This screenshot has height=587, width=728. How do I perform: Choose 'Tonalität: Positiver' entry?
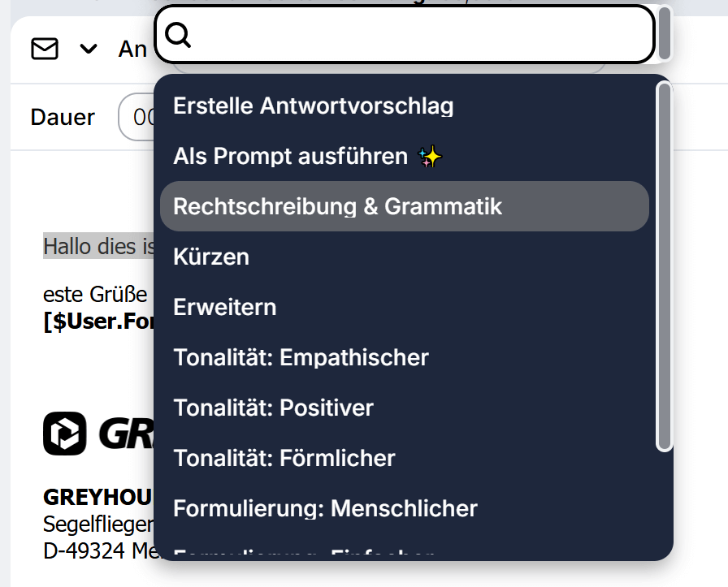click(273, 408)
